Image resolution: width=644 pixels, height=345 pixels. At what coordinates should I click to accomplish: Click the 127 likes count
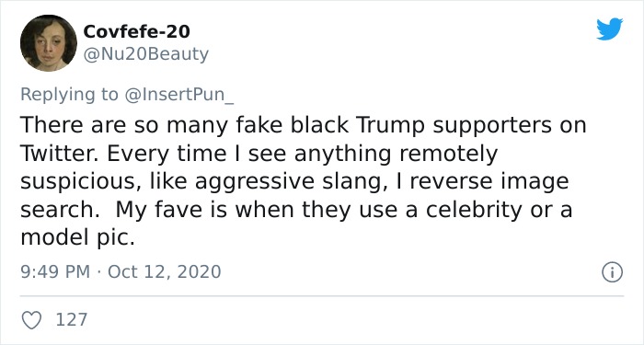coord(72,319)
